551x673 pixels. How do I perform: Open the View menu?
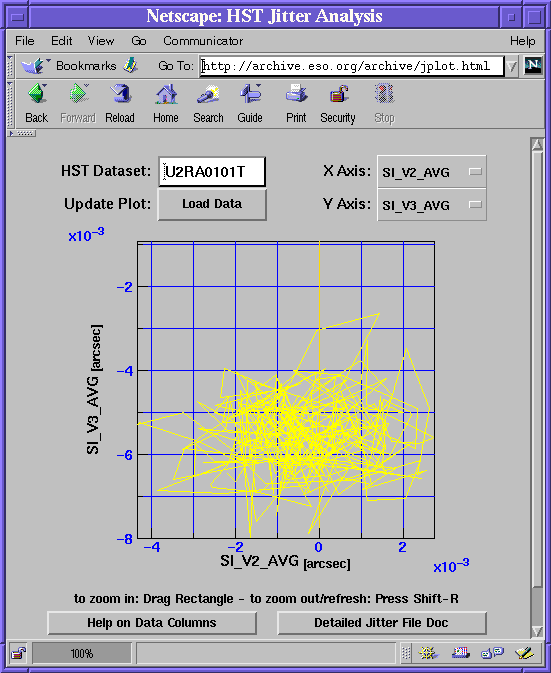[101, 41]
